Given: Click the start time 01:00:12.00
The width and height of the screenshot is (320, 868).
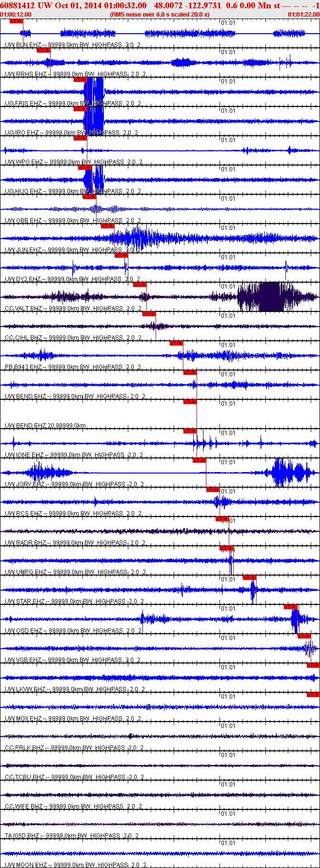Looking at the screenshot, I should [x=16, y=15].
